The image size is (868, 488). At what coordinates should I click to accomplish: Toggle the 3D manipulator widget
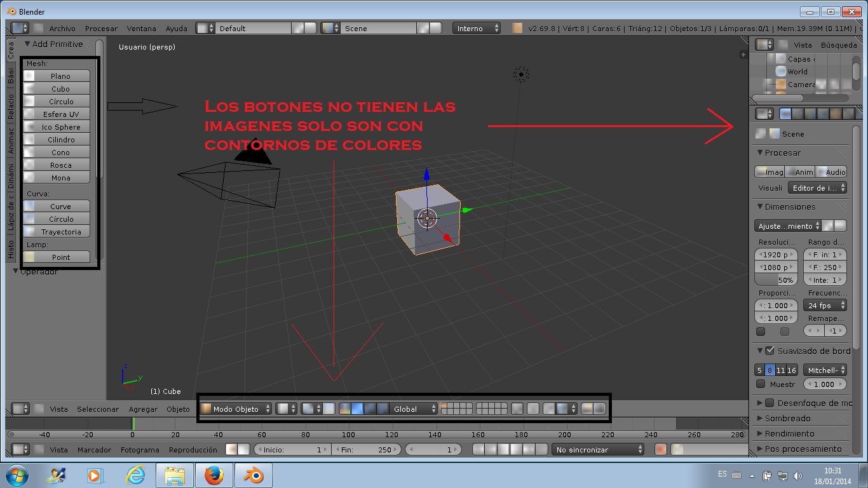coord(344,409)
